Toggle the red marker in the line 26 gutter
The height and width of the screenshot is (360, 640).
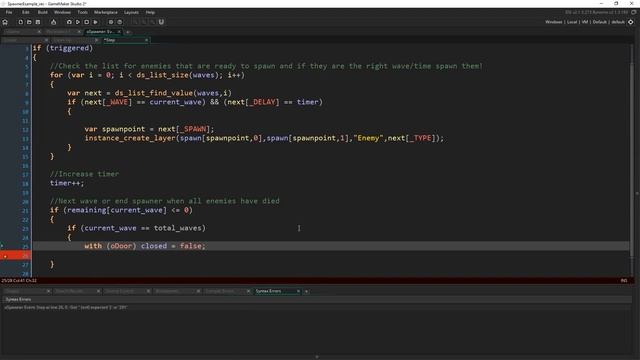[x=5, y=256]
